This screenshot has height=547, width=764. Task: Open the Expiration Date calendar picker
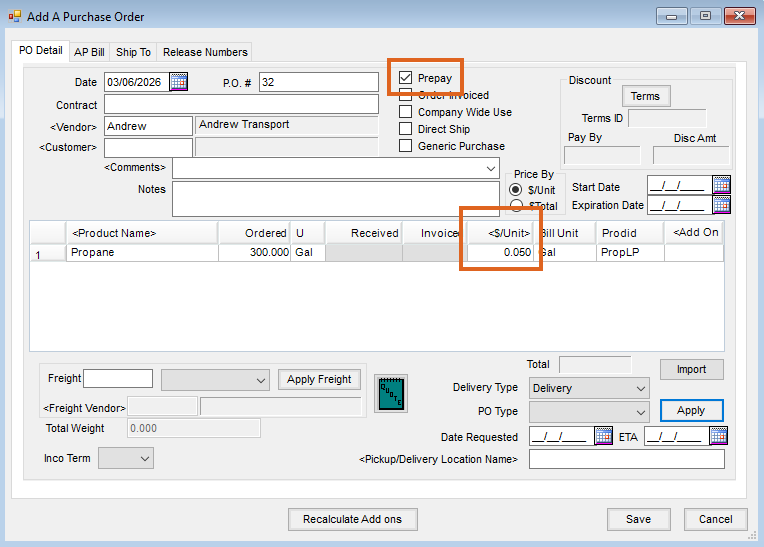pos(722,205)
